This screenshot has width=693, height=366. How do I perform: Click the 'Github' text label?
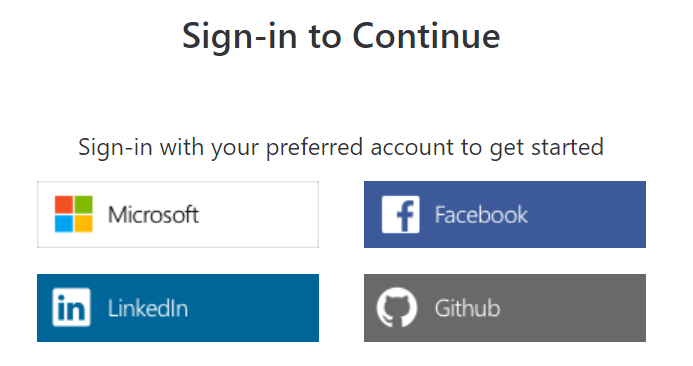(467, 308)
